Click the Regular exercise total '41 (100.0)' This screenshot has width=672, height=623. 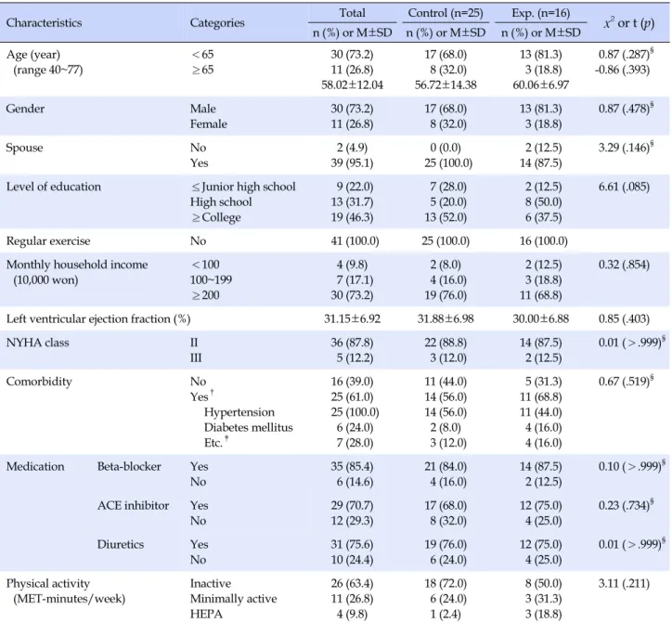355,241
